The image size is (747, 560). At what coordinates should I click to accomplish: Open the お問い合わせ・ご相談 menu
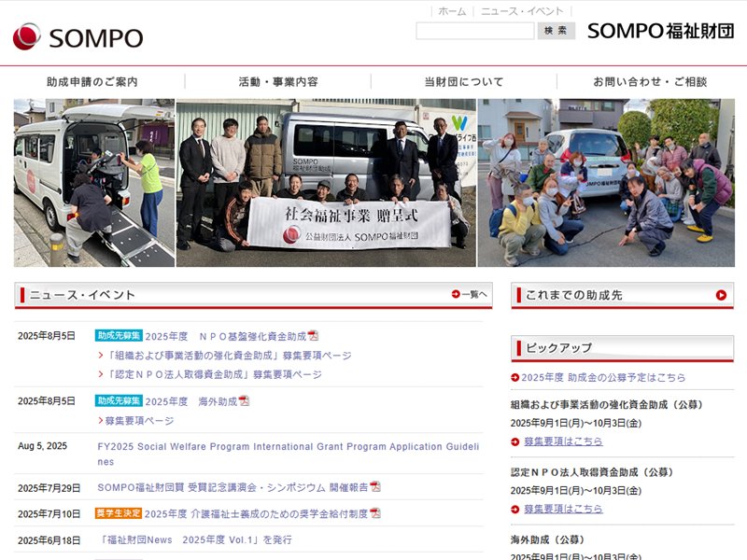(650, 82)
